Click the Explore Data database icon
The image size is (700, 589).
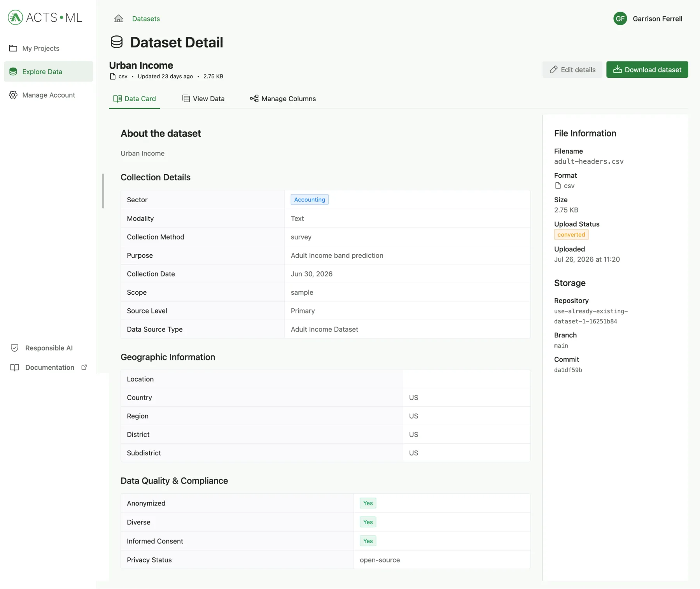click(13, 72)
